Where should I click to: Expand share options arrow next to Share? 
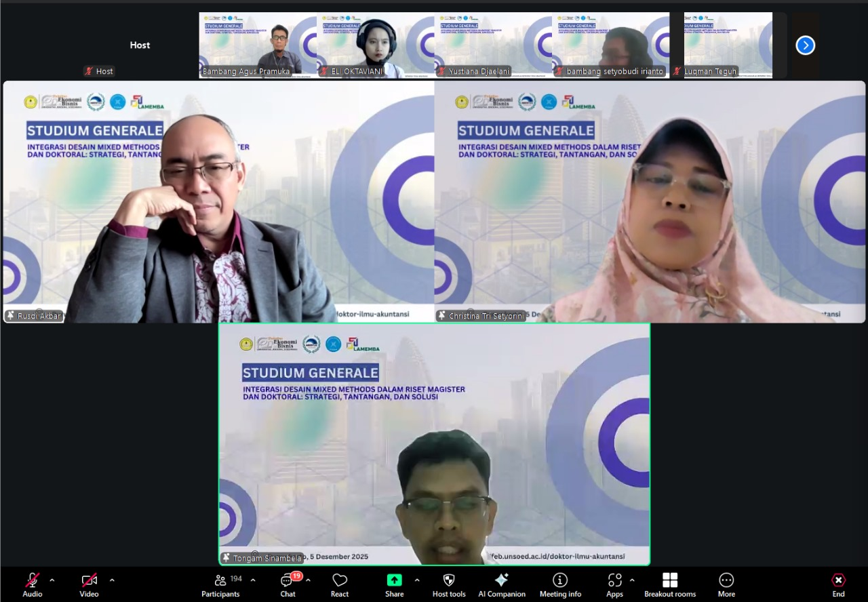tap(416, 580)
